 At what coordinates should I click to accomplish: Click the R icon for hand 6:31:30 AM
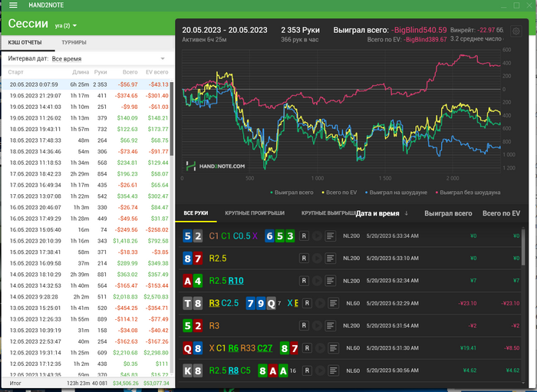[x=307, y=348]
